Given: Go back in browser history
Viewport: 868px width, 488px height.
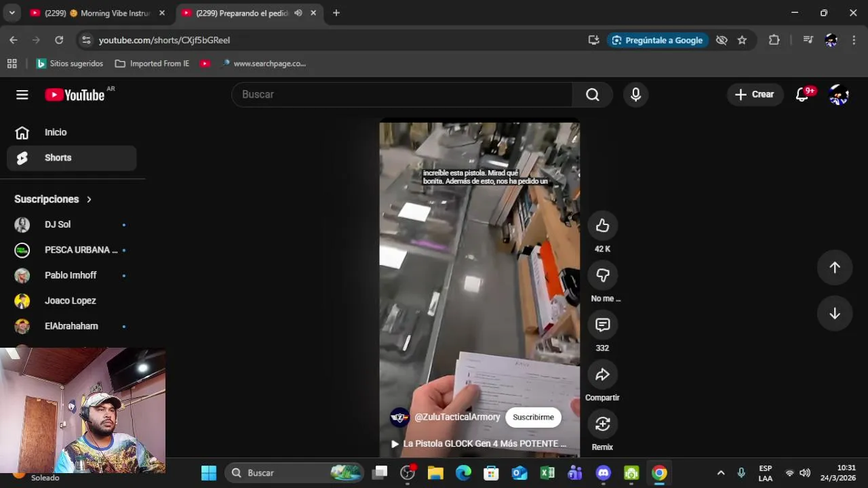Looking at the screenshot, I should click(x=14, y=40).
